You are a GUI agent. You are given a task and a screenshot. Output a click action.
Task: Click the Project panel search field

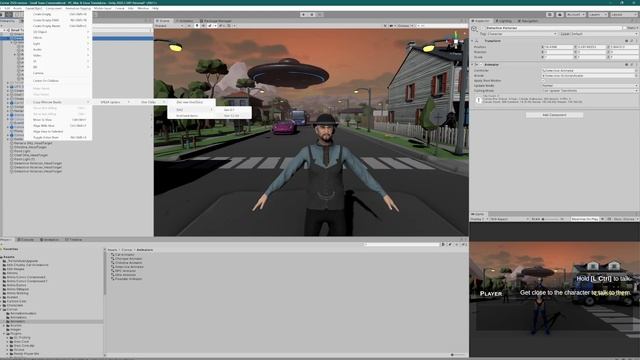coord(402,244)
